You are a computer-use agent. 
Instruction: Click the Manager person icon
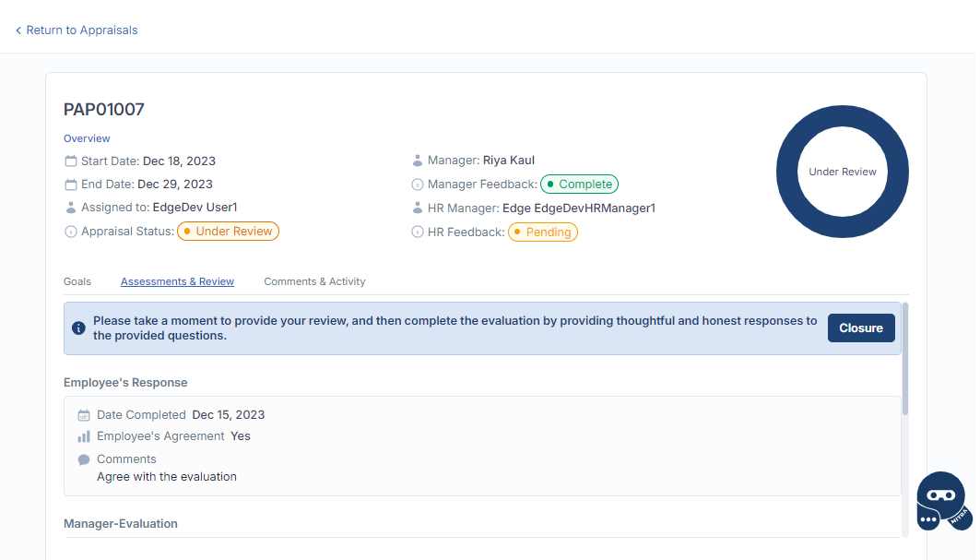[x=418, y=161]
